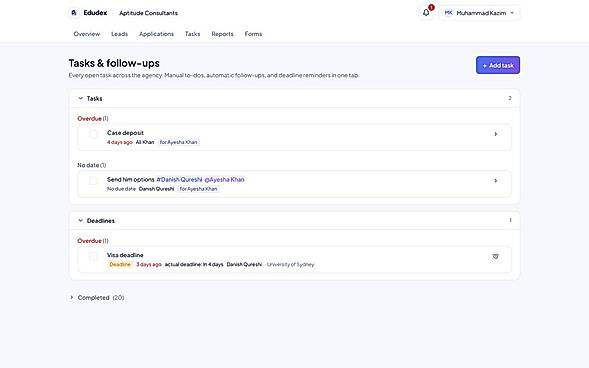589x368 pixels.
Task: Expand the Completed (20) section
Action: point(97,297)
